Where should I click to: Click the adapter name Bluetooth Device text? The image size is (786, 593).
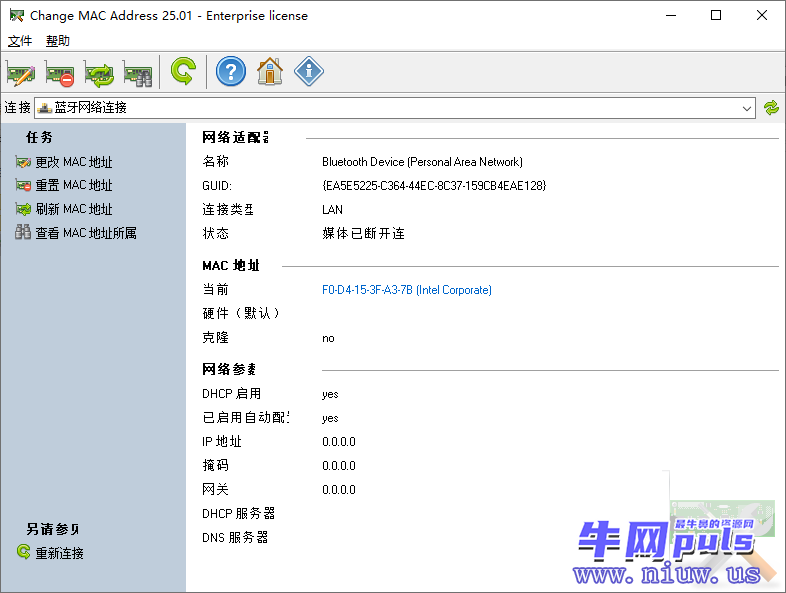pos(422,162)
